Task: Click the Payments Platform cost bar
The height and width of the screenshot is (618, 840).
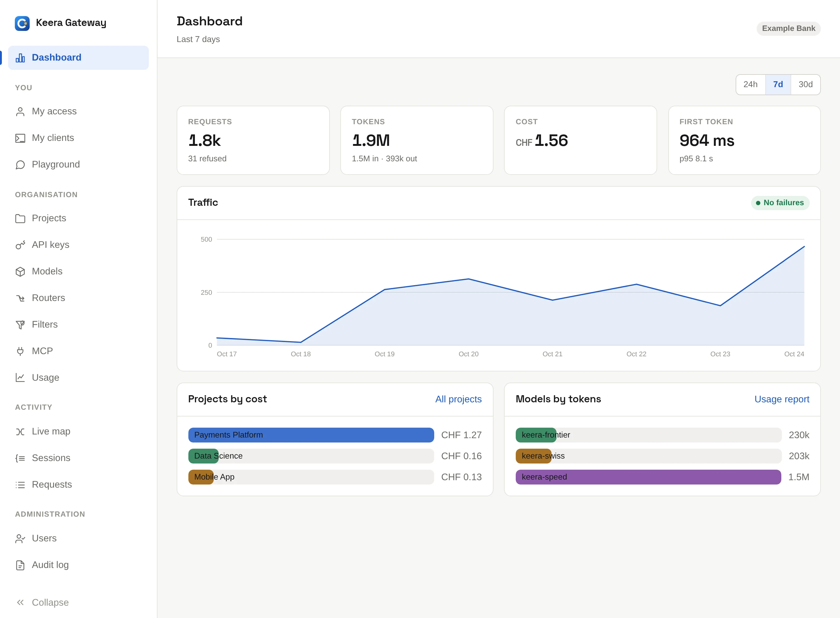Action: [x=311, y=435]
